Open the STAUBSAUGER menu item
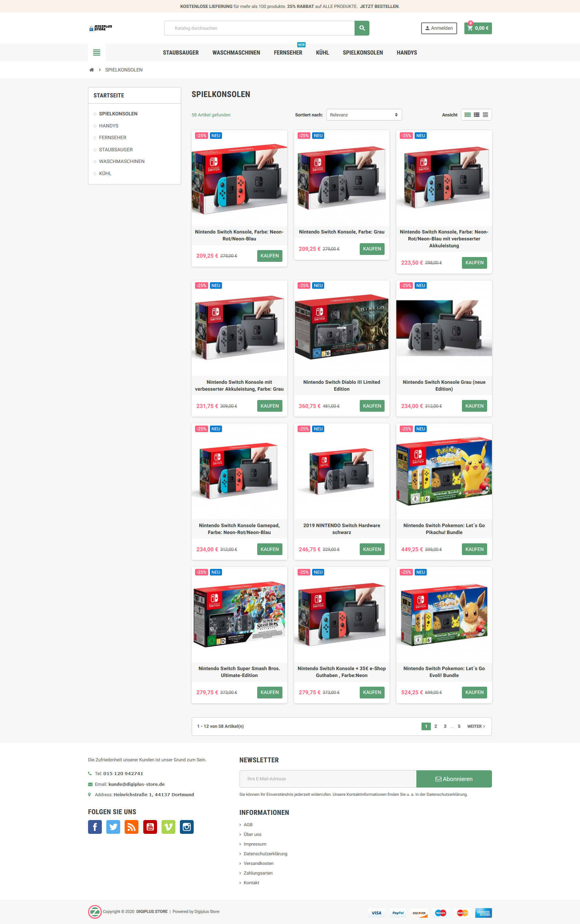Viewport: 580px width, 924px height. pos(181,53)
